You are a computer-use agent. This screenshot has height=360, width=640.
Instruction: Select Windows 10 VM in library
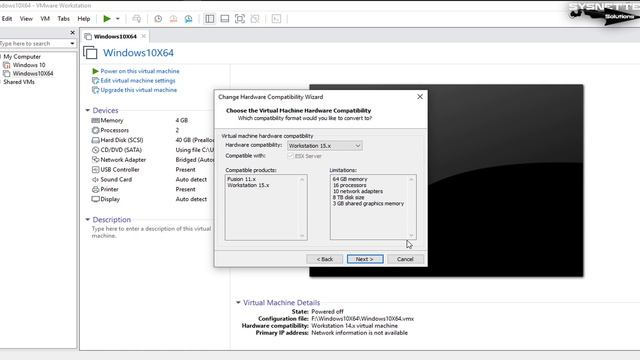pos(29,65)
